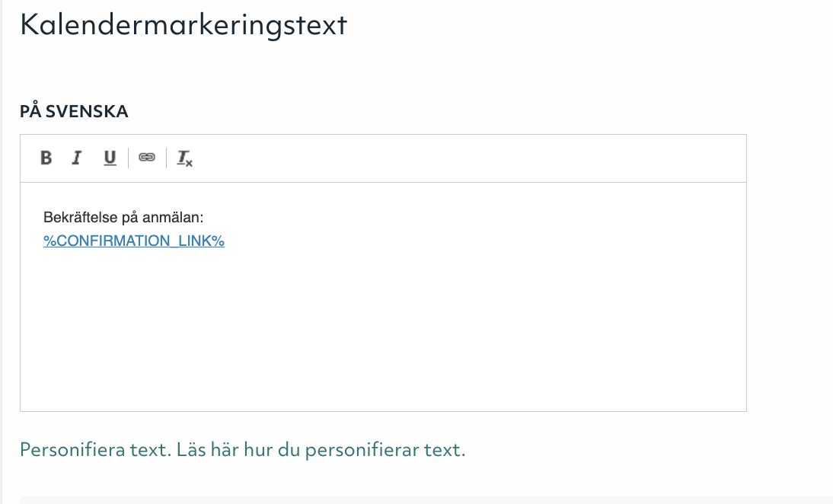Toggle italic formatting for the text

pyautogui.click(x=77, y=158)
